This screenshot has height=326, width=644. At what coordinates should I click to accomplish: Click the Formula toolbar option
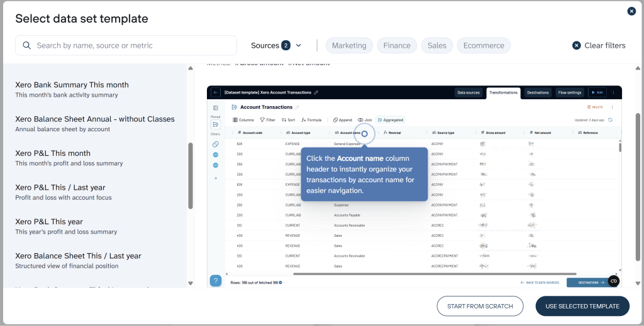pos(311,120)
